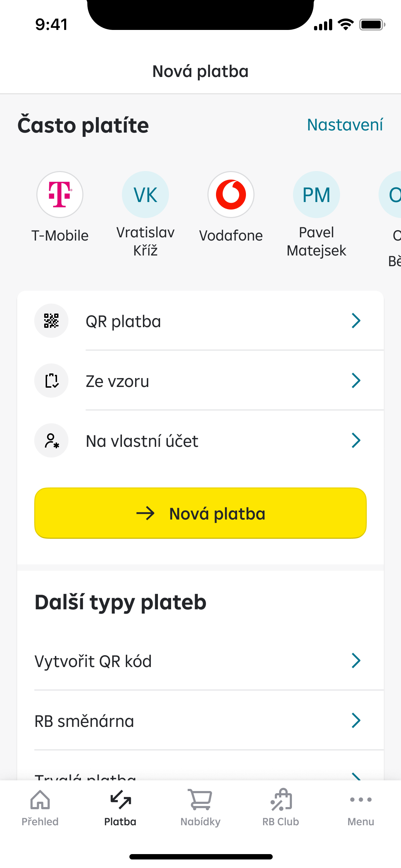Open the Nastavení link
The image size is (401, 868).
click(345, 125)
